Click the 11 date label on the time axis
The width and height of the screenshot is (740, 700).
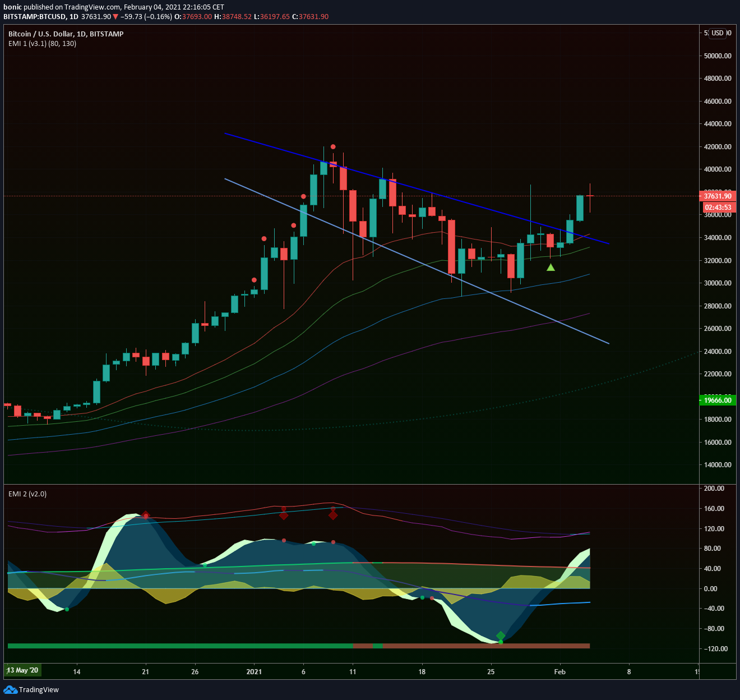353,671
